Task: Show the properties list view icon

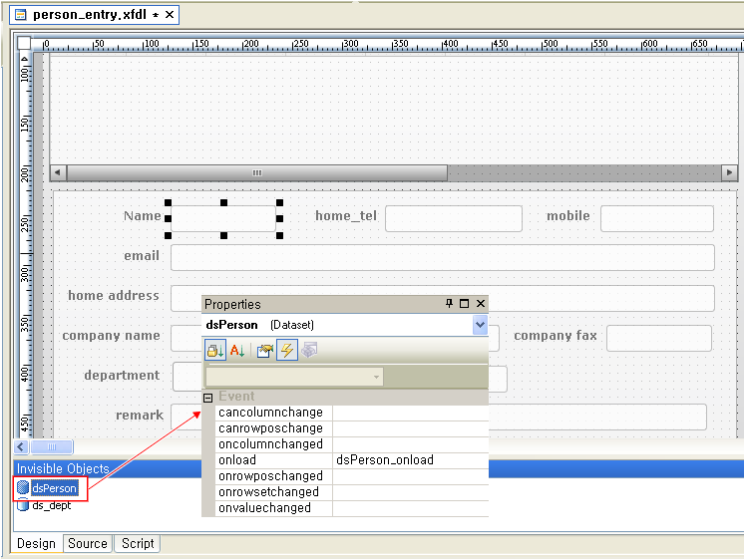Action: pos(264,350)
